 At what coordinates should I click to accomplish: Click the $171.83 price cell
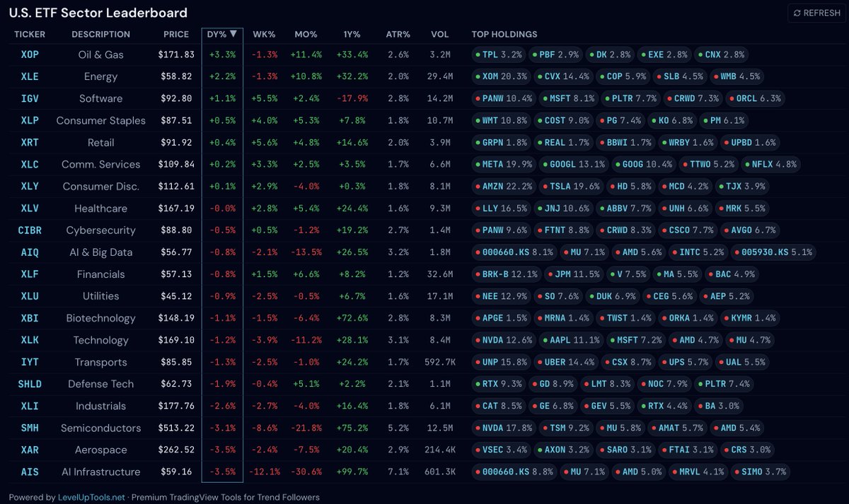point(176,54)
